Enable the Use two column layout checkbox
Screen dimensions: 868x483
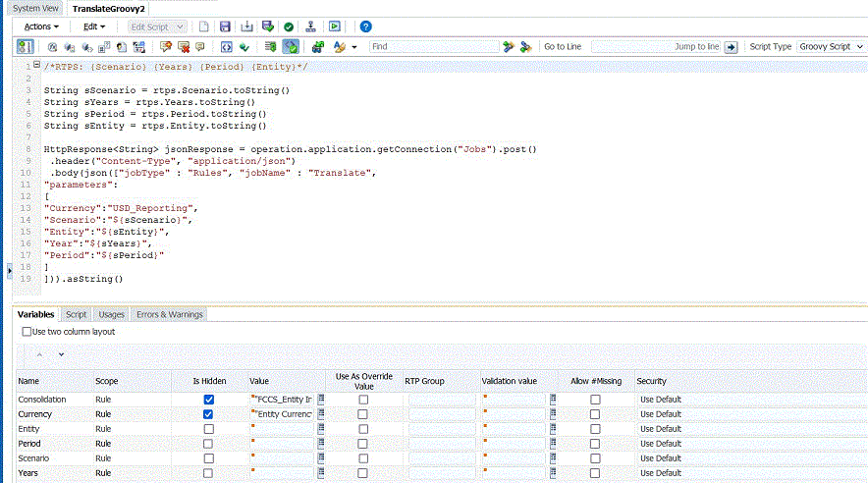click(x=27, y=332)
